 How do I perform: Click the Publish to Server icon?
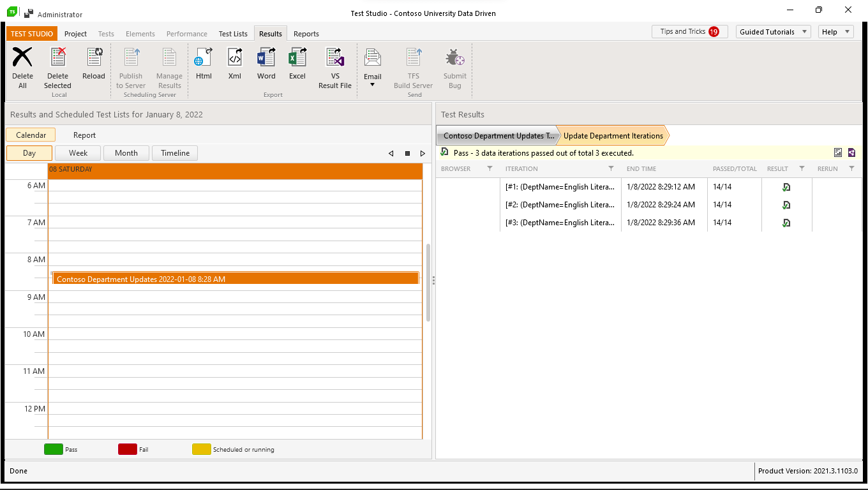(x=131, y=57)
